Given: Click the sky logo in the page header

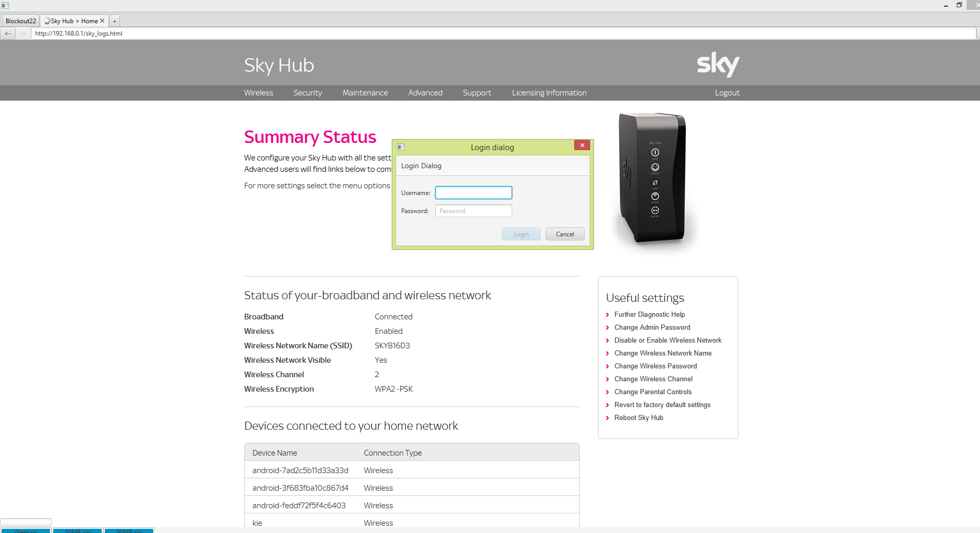Looking at the screenshot, I should coord(717,64).
